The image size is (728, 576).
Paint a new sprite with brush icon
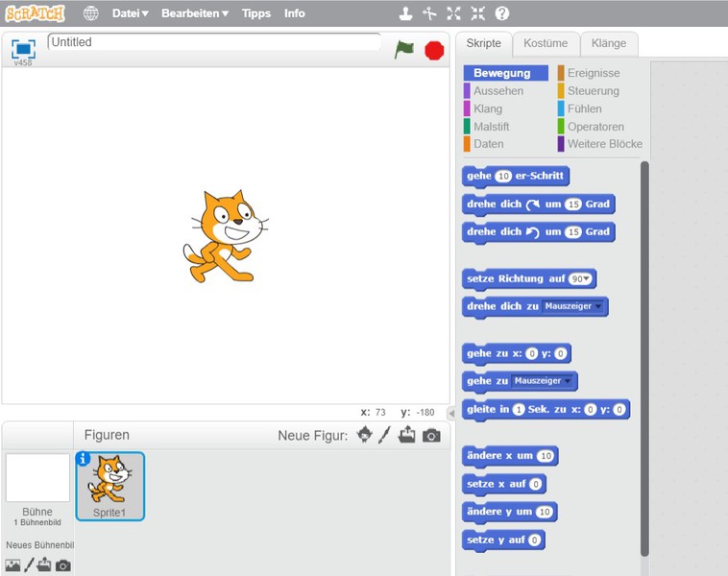tap(384, 435)
